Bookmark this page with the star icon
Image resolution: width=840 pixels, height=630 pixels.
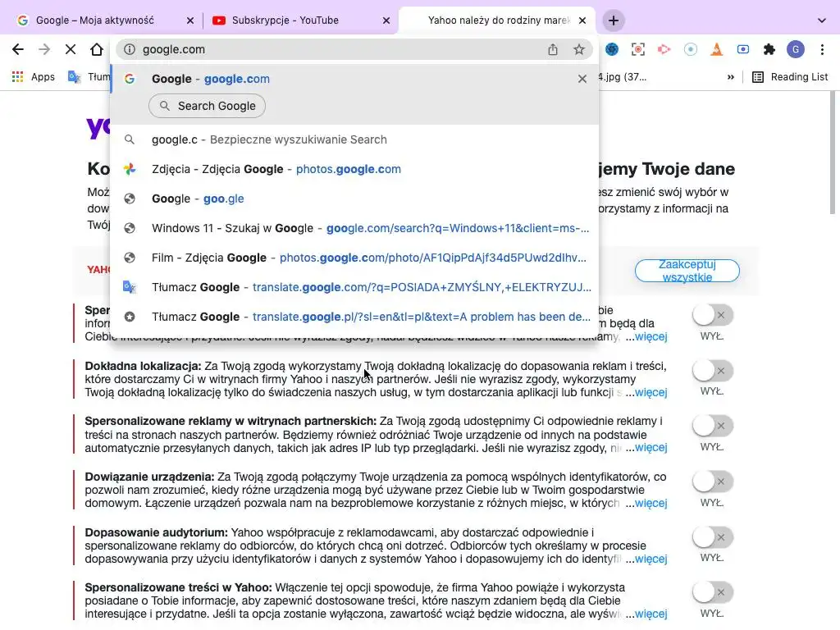coord(579,49)
